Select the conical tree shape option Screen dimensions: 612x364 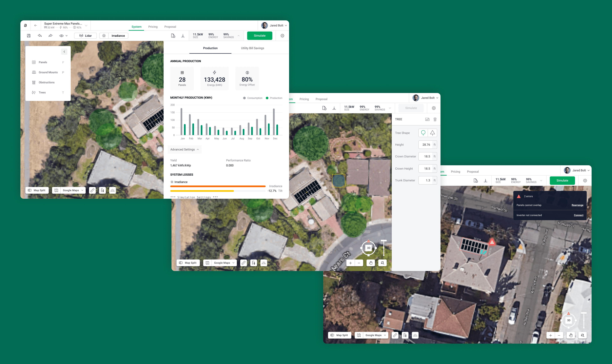(x=432, y=133)
